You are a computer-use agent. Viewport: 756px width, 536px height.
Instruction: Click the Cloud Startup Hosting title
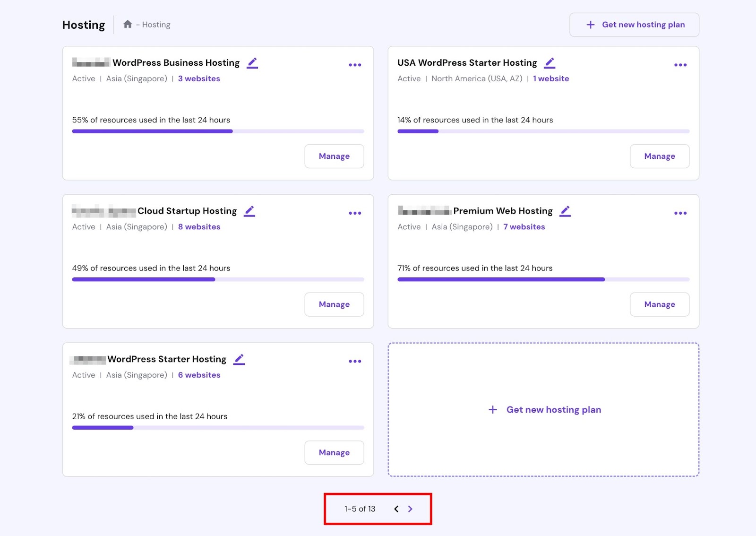click(187, 211)
